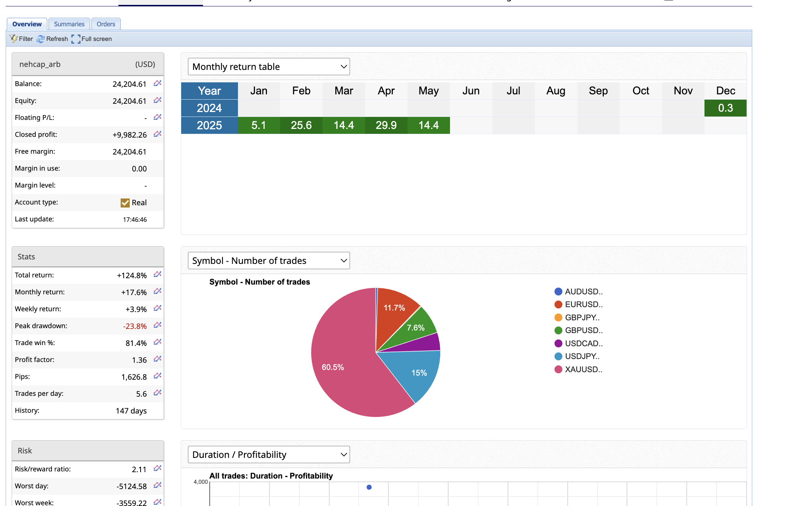This screenshot has width=812, height=506.
Task: Click the blue data point in scatter chart
Action: 369,487
